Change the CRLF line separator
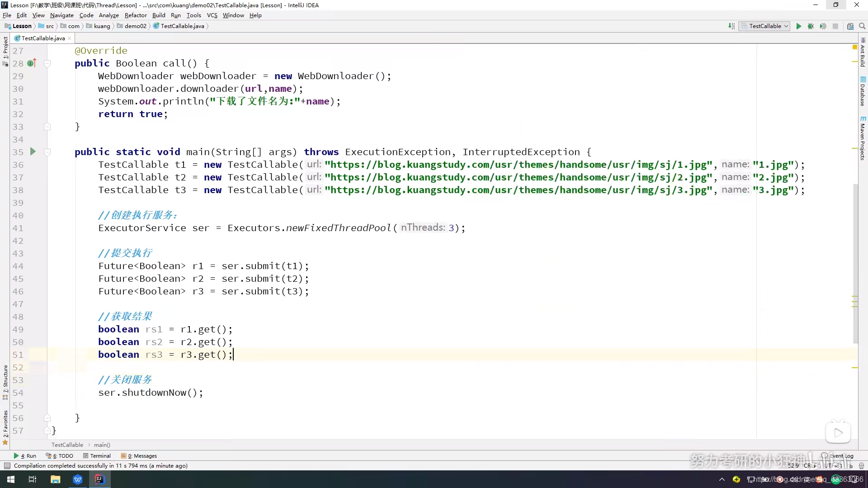868x488 pixels. tap(811, 466)
